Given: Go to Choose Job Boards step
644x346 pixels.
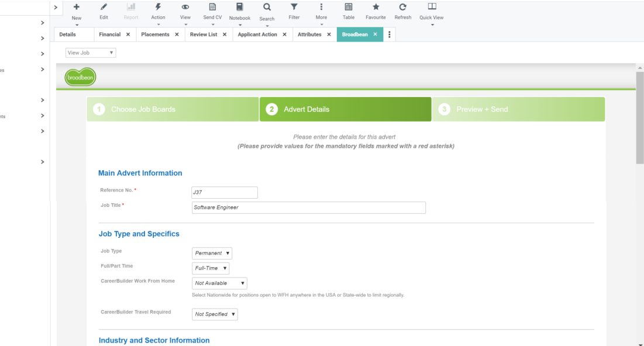Looking at the screenshot, I should 173,109.
